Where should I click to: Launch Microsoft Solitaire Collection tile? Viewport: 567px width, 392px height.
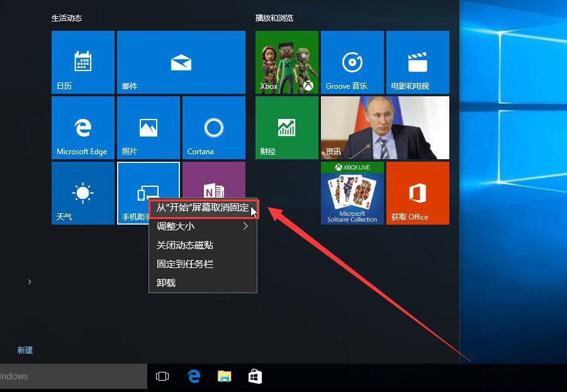[x=352, y=193]
